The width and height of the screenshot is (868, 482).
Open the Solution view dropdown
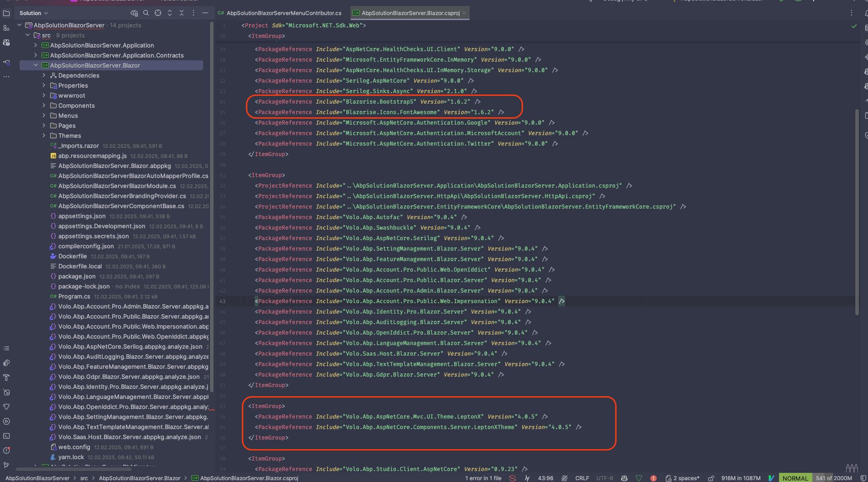pyautogui.click(x=34, y=13)
